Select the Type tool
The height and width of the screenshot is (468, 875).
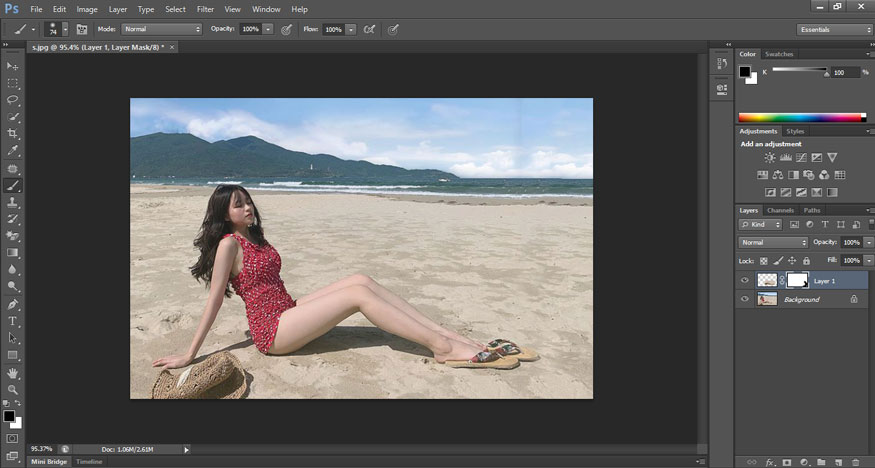13,321
